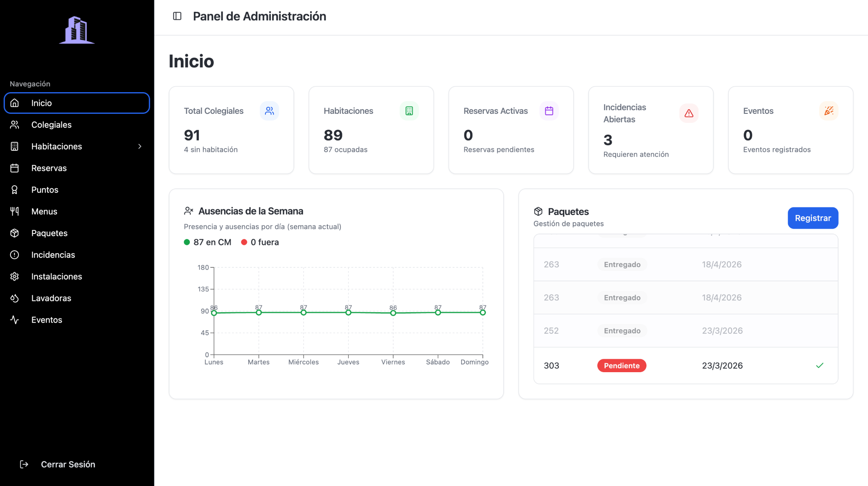Open Reservas section
This screenshot has width=868, height=486.
[77, 168]
